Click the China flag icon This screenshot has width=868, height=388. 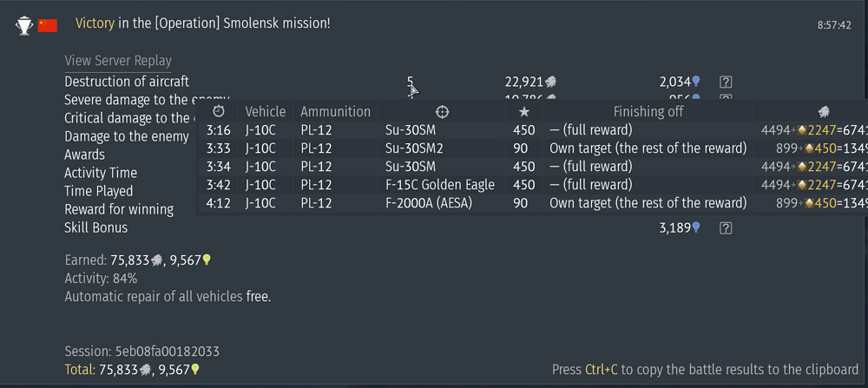click(x=48, y=25)
